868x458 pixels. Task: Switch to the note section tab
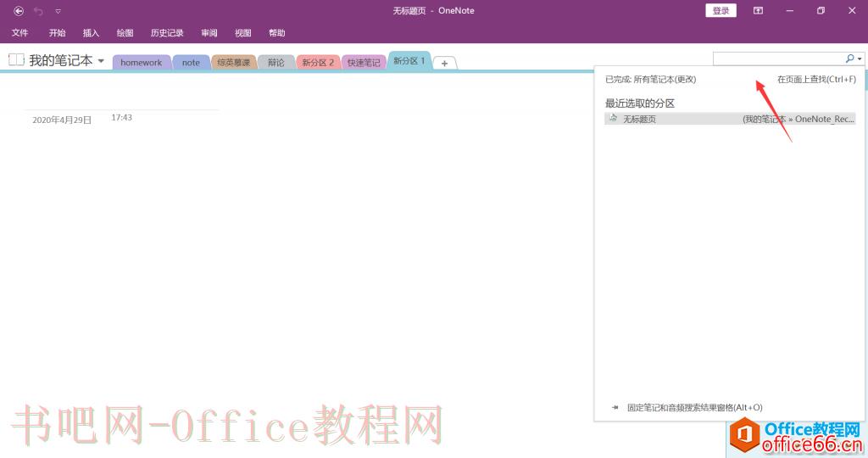191,63
